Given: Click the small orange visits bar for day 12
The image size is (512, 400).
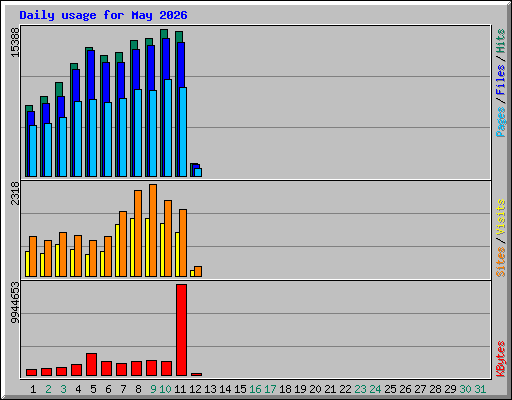Looking at the screenshot, I should coord(198,271).
